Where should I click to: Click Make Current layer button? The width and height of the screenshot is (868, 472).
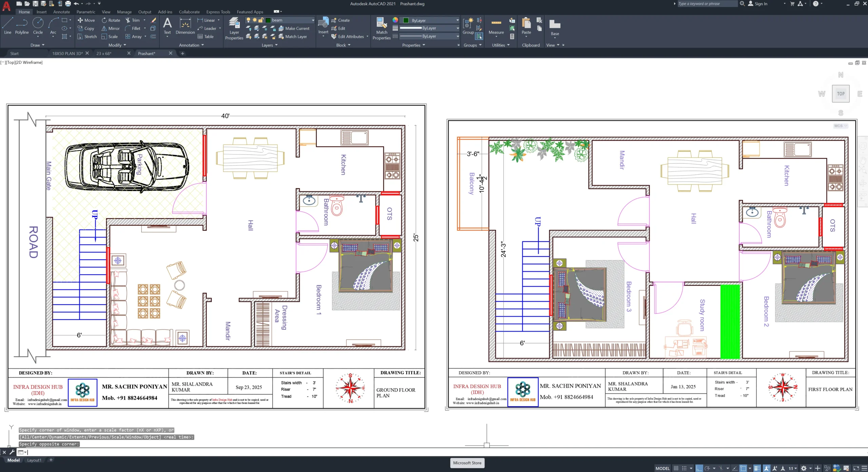tap(294, 29)
